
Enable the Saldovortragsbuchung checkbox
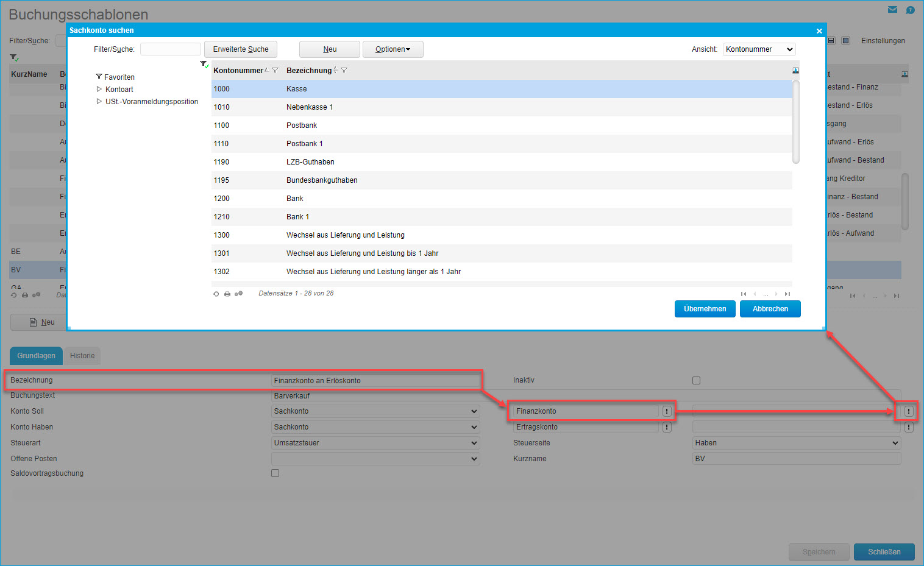tap(275, 473)
